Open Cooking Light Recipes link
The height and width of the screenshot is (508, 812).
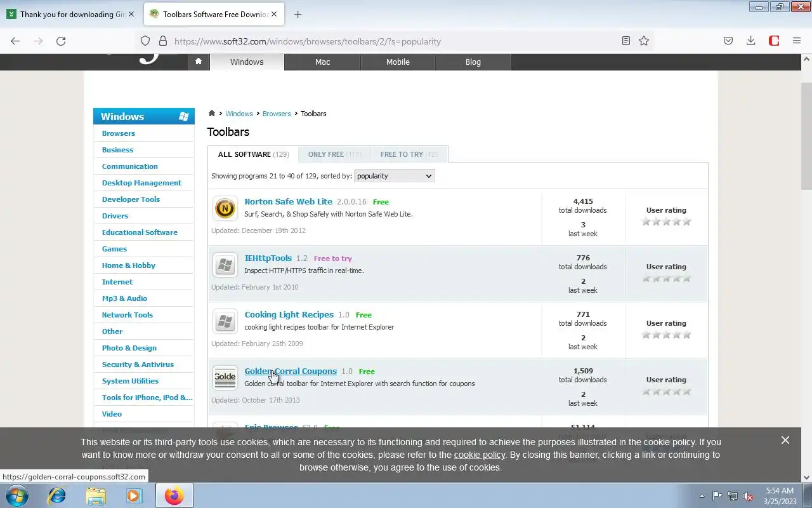289,314
